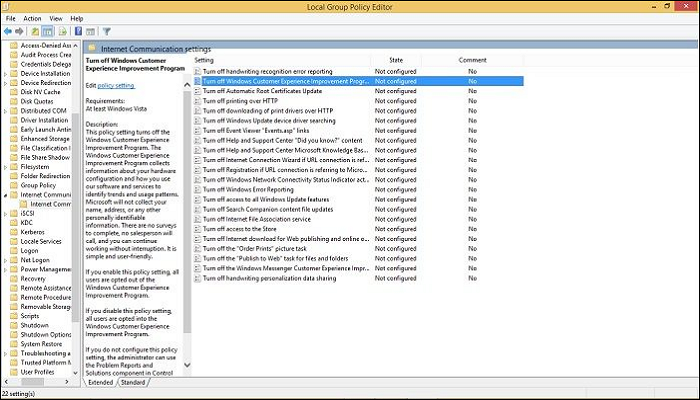Toggle the Show/Hide Action Pane icon

tap(91, 31)
